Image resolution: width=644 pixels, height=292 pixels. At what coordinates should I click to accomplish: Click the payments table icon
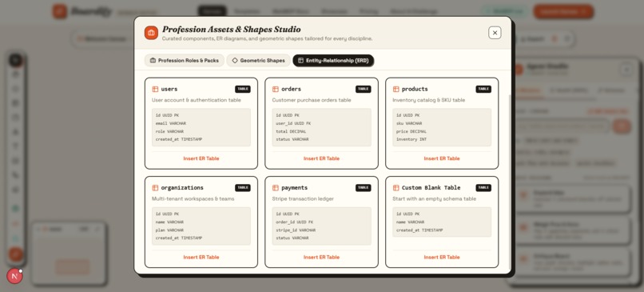coord(276,188)
